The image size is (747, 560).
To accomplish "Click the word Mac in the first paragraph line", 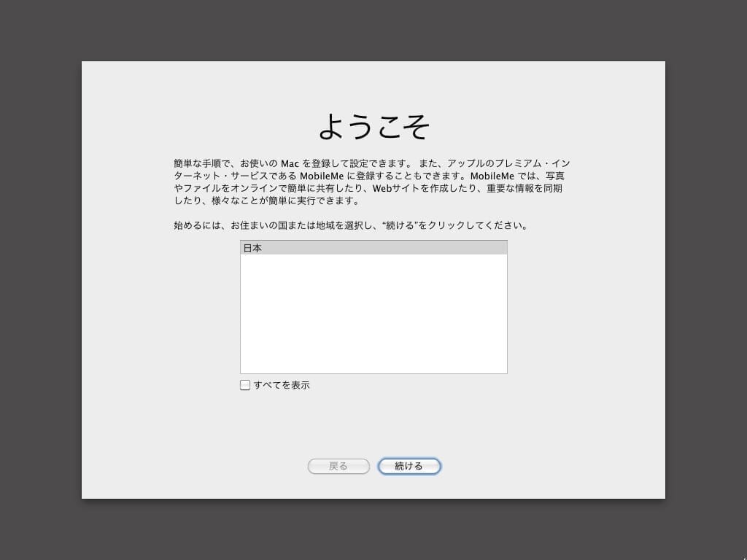I will point(290,163).
